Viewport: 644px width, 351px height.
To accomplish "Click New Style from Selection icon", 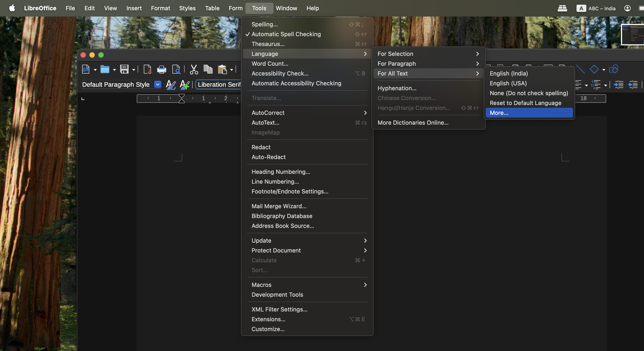I will point(185,85).
